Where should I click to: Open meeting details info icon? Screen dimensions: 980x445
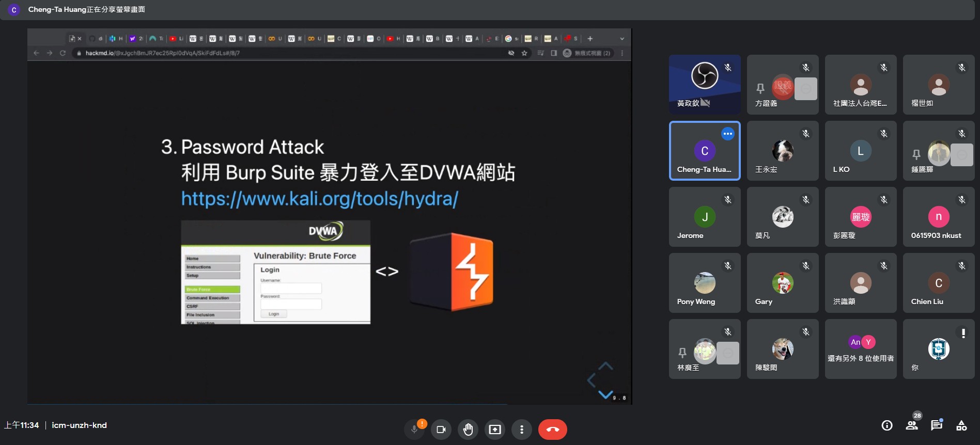tap(887, 425)
